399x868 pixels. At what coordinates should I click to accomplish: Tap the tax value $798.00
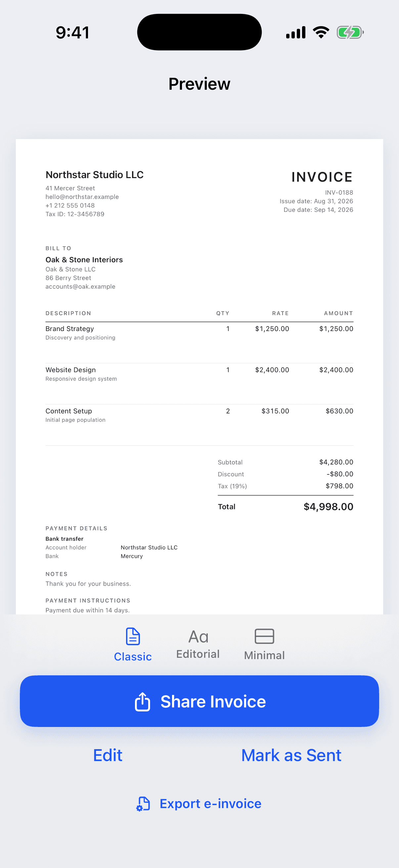[x=339, y=486]
